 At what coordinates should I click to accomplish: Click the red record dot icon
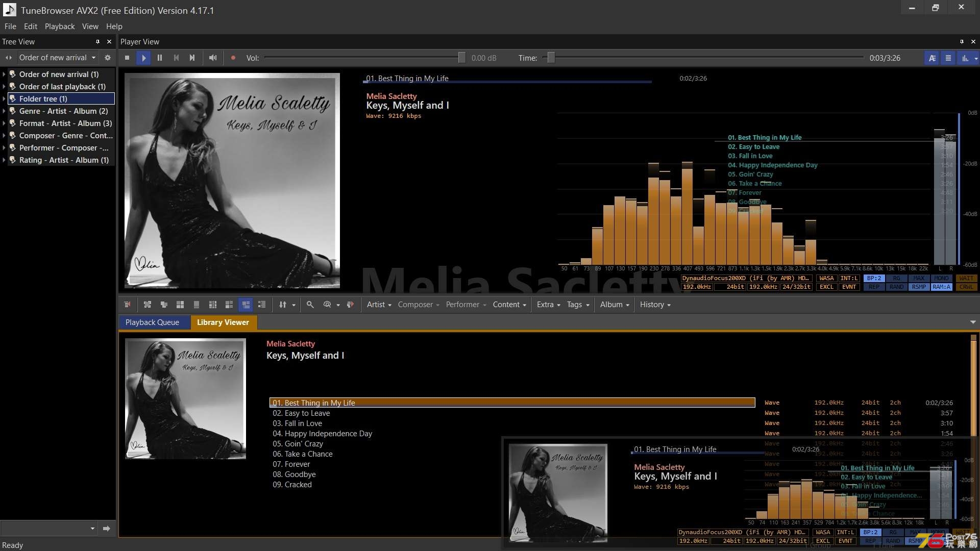pyautogui.click(x=233, y=58)
